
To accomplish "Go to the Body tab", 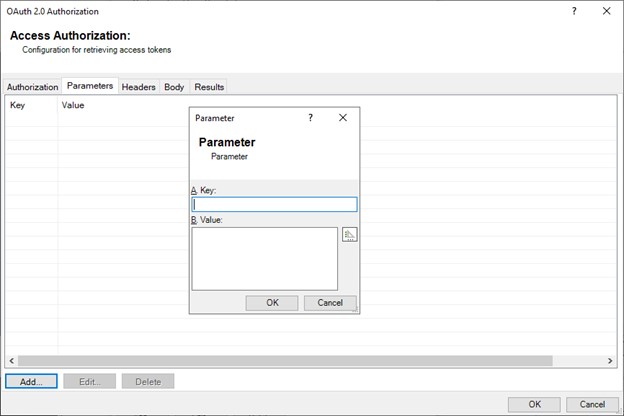I will [x=174, y=87].
